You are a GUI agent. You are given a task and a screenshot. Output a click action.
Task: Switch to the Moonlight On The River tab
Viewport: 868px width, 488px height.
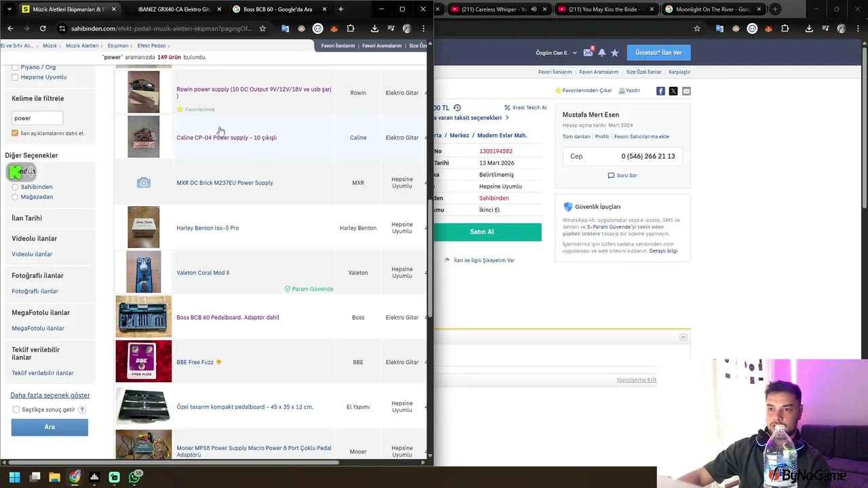click(x=714, y=9)
